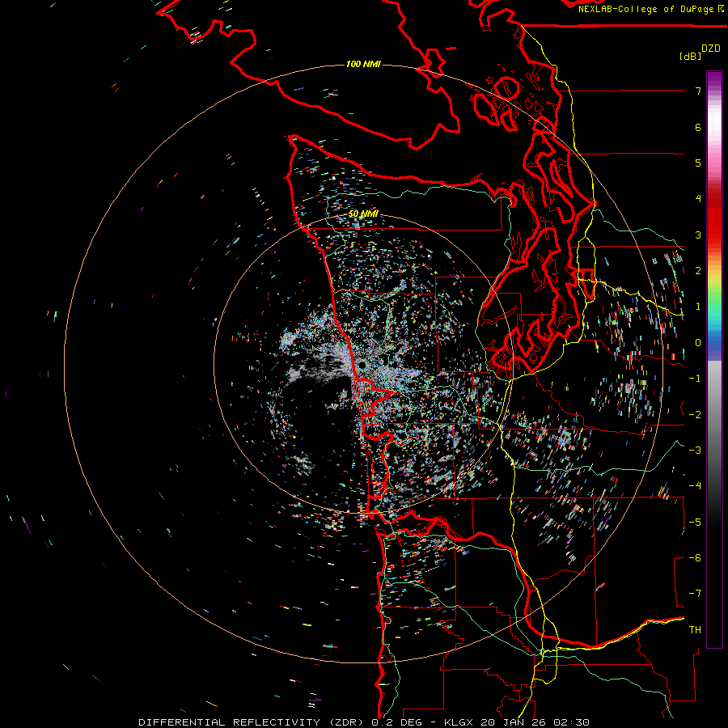
Task: Click the TH threshold label on legend
Action: tap(695, 630)
